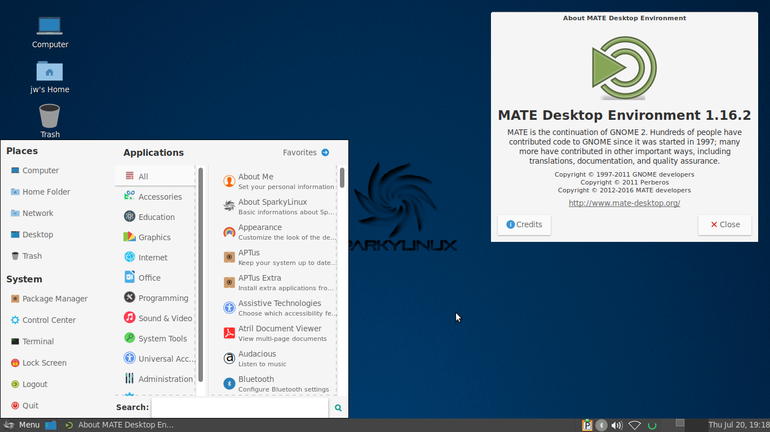Open jw's Home folder icon on desktop
770x432 pixels.
(50, 77)
